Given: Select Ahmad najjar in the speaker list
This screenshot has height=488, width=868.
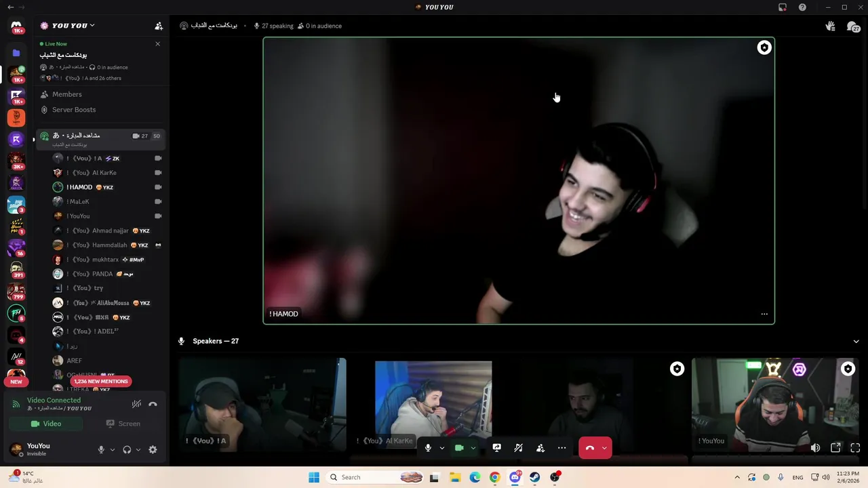Looking at the screenshot, I should 108,230.
